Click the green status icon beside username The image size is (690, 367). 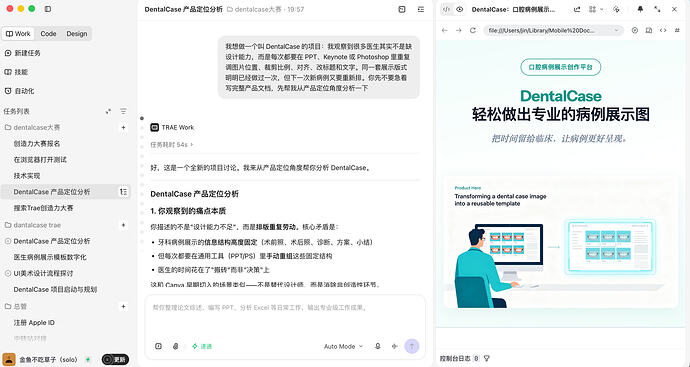(88, 360)
